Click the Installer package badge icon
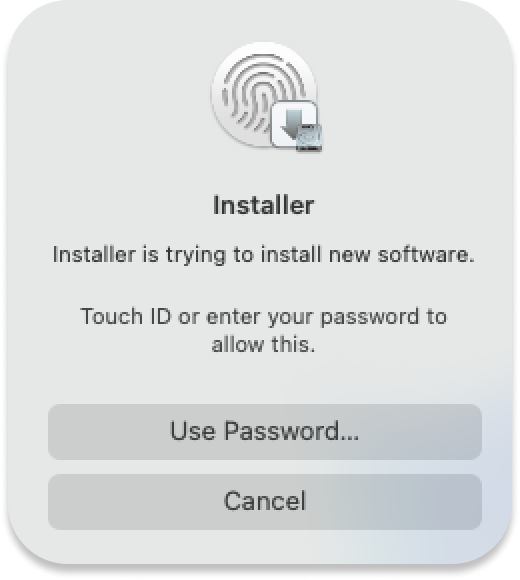 point(296,126)
